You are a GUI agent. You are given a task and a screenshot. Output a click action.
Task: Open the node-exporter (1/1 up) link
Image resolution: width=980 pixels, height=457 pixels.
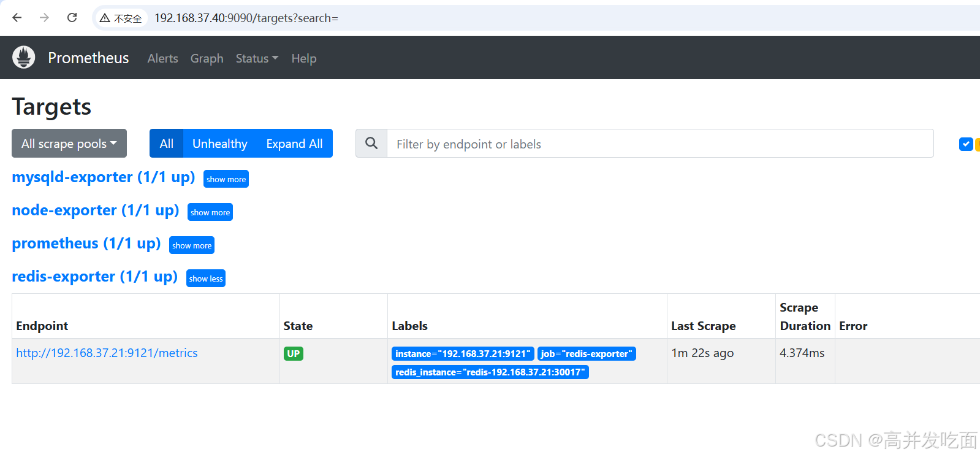pos(96,210)
